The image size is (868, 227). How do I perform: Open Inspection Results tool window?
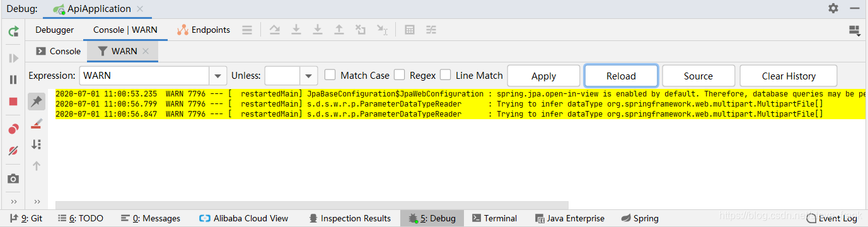pos(350,218)
